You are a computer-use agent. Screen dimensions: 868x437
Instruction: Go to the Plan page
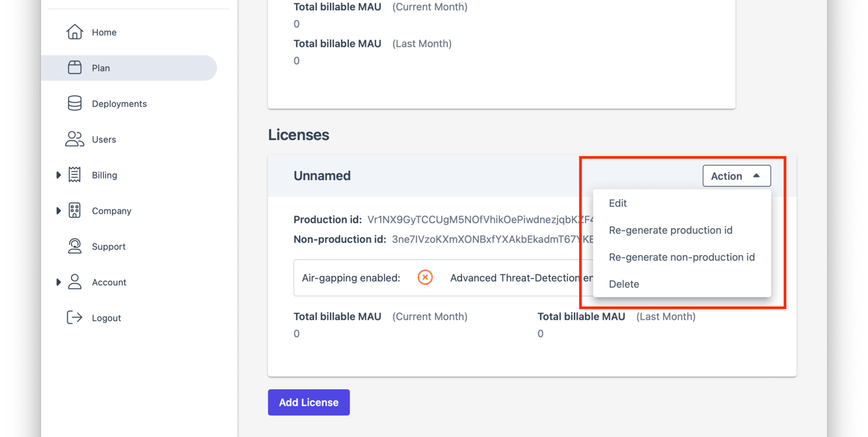(x=101, y=68)
